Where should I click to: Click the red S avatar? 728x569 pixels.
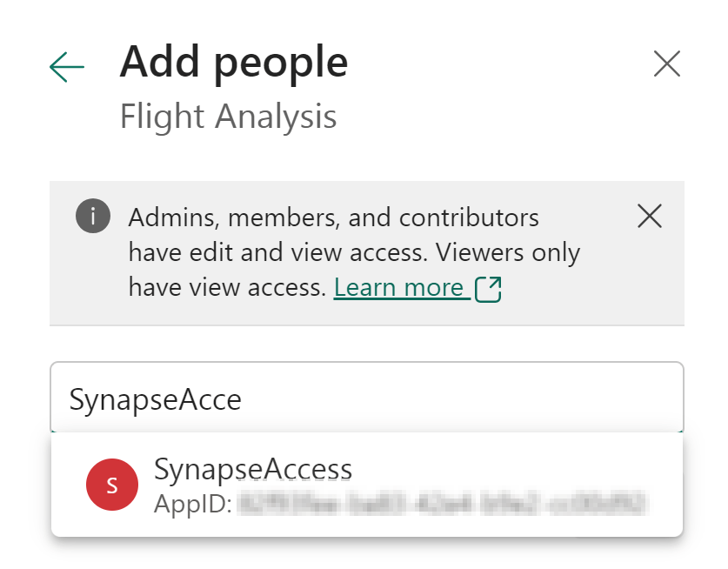[x=111, y=485]
